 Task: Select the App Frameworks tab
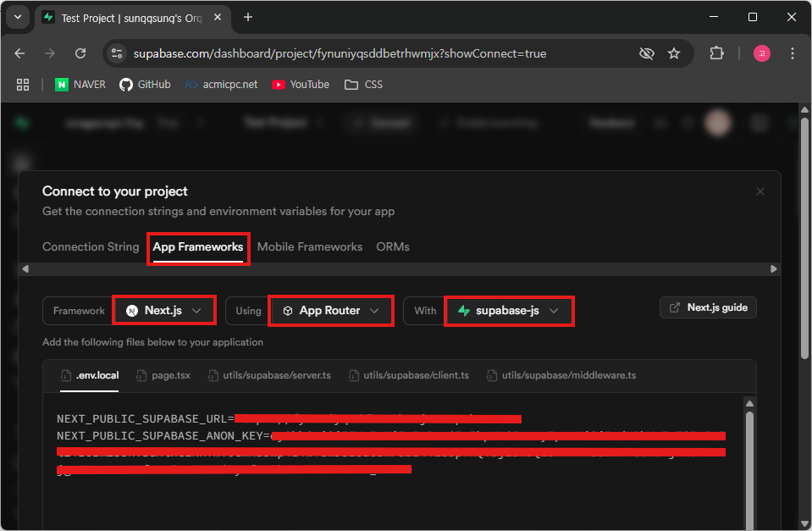[x=198, y=247]
